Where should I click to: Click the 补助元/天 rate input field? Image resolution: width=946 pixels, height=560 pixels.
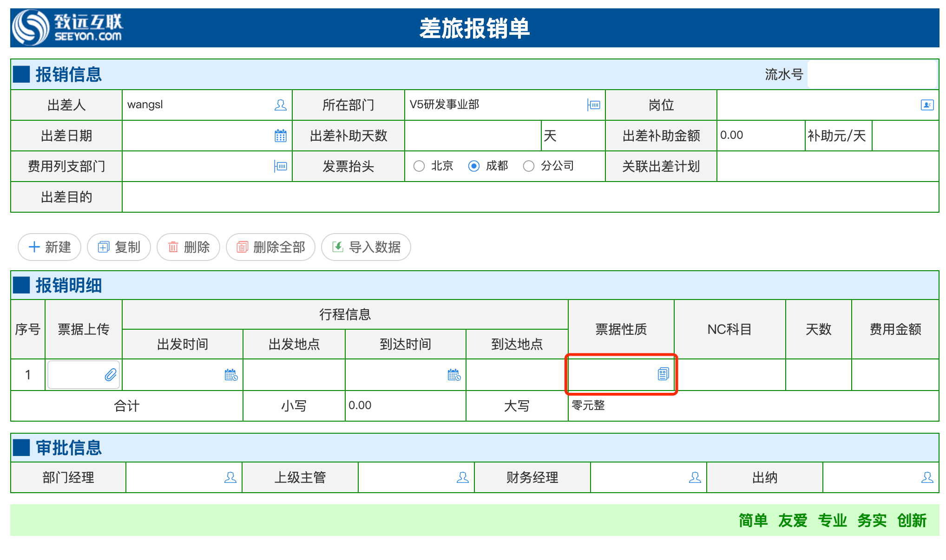[905, 136]
